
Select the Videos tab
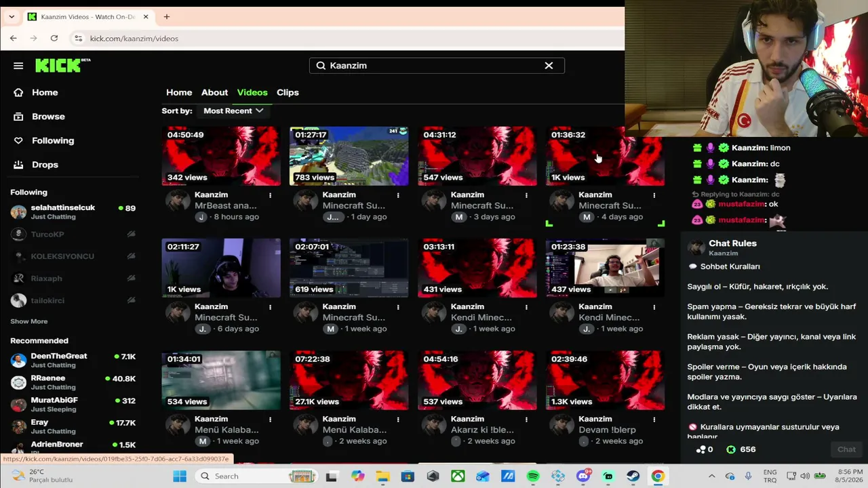pyautogui.click(x=252, y=92)
